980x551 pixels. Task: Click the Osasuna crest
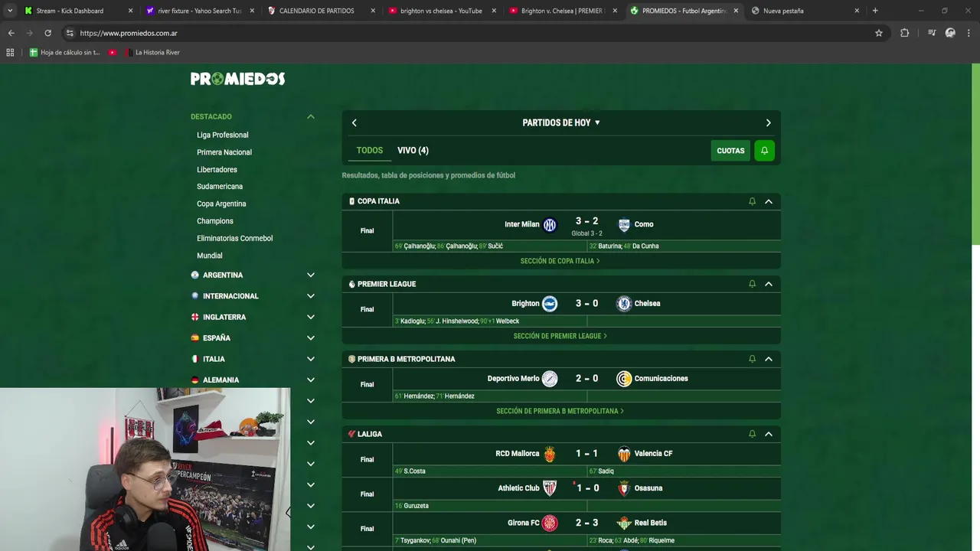(624, 488)
